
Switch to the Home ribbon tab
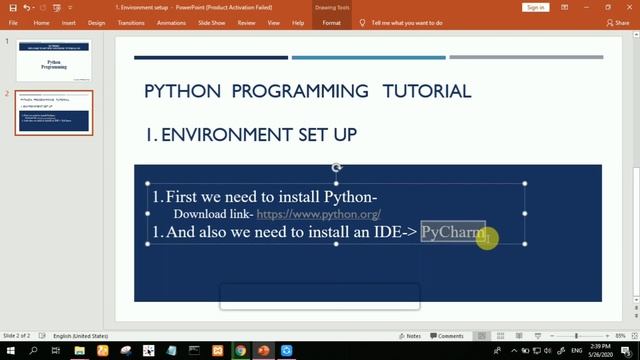(x=41, y=23)
